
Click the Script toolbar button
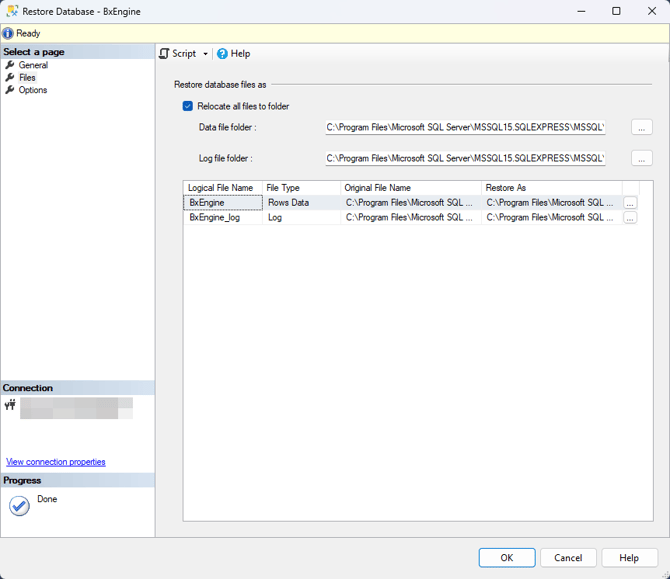[184, 53]
